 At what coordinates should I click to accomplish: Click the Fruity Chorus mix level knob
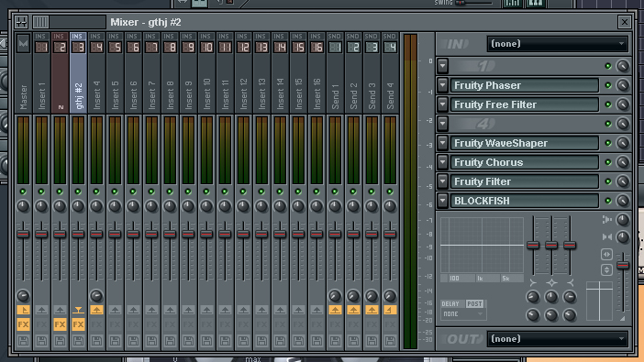pos(623,162)
